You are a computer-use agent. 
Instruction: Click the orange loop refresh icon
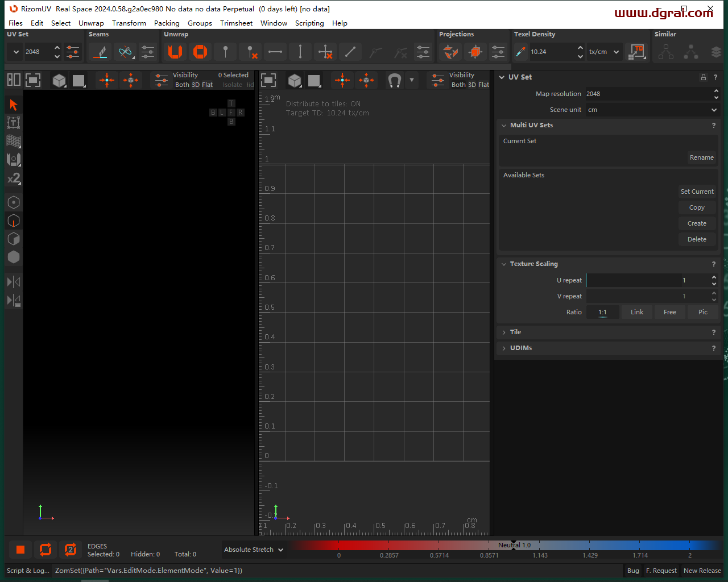click(45, 549)
